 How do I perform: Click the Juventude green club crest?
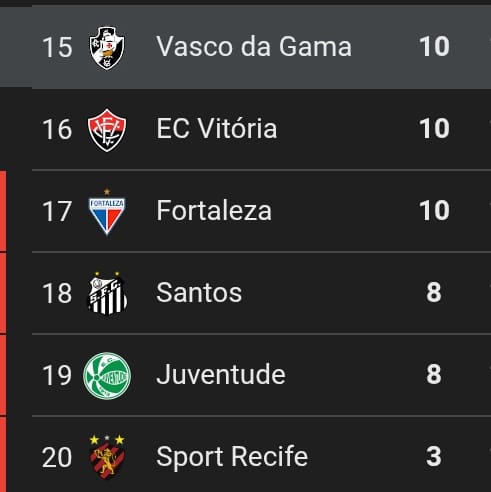(x=107, y=376)
